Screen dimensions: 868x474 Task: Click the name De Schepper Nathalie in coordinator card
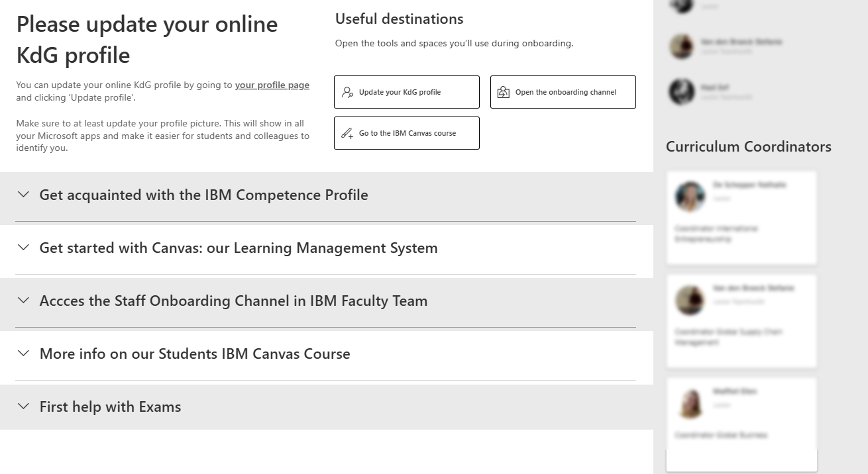click(x=749, y=185)
